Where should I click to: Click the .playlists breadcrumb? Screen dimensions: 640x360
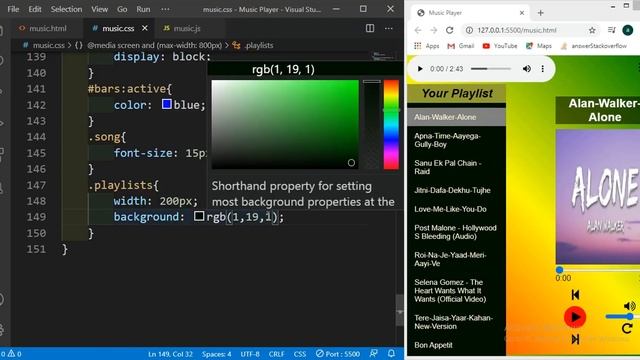point(258,45)
